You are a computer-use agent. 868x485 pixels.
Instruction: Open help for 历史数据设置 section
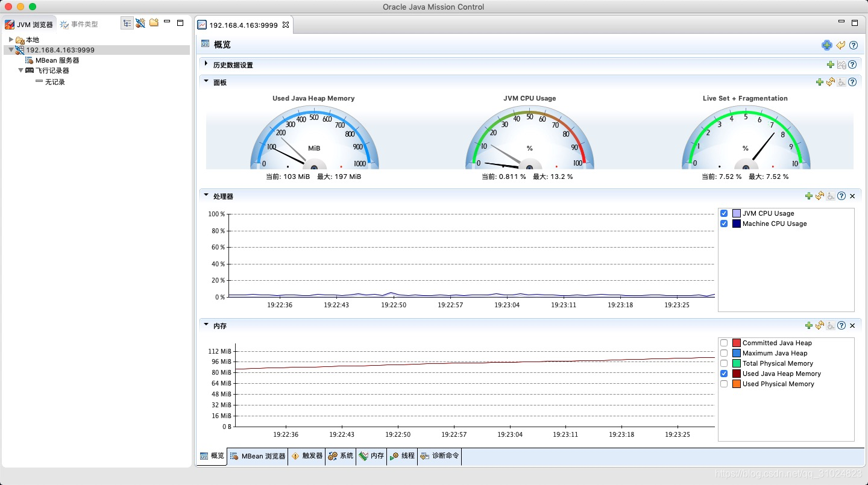click(x=852, y=65)
